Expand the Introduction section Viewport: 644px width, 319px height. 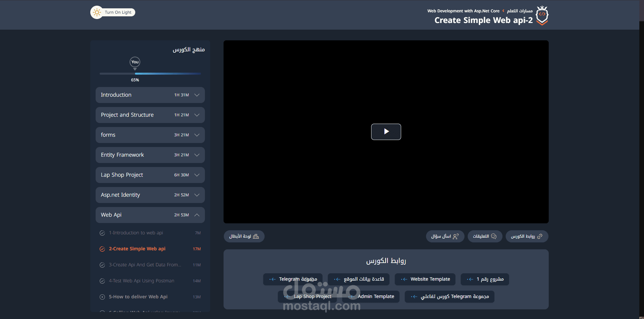click(x=150, y=95)
